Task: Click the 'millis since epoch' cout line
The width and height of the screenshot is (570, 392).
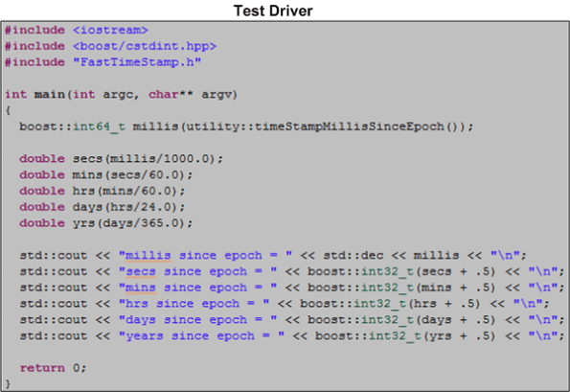Action: (x=273, y=255)
